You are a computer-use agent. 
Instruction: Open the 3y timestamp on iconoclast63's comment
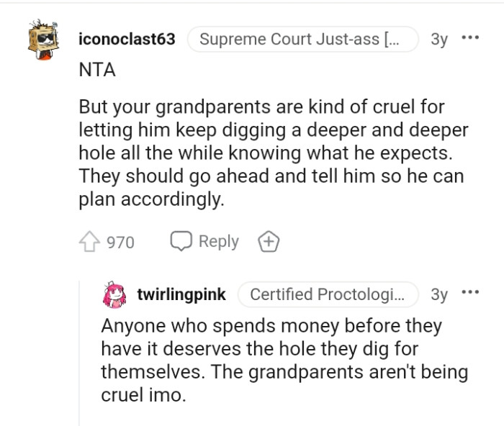[x=438, y=40]
